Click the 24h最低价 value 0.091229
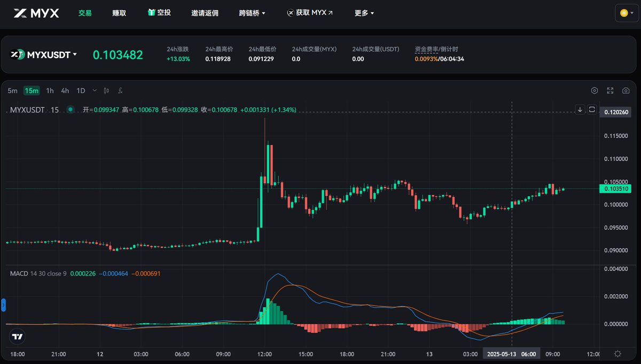 tap(261, 59)
